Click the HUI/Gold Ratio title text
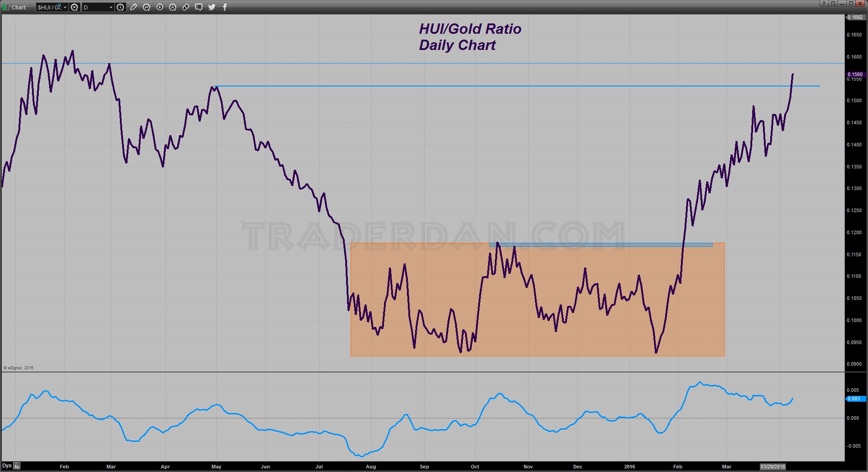This screenshot has height=472, width=868. coord(470,29)
